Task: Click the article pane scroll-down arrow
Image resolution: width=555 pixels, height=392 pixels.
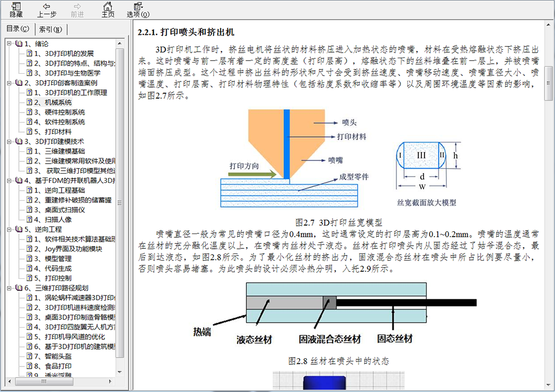Action: coord(549,385)
